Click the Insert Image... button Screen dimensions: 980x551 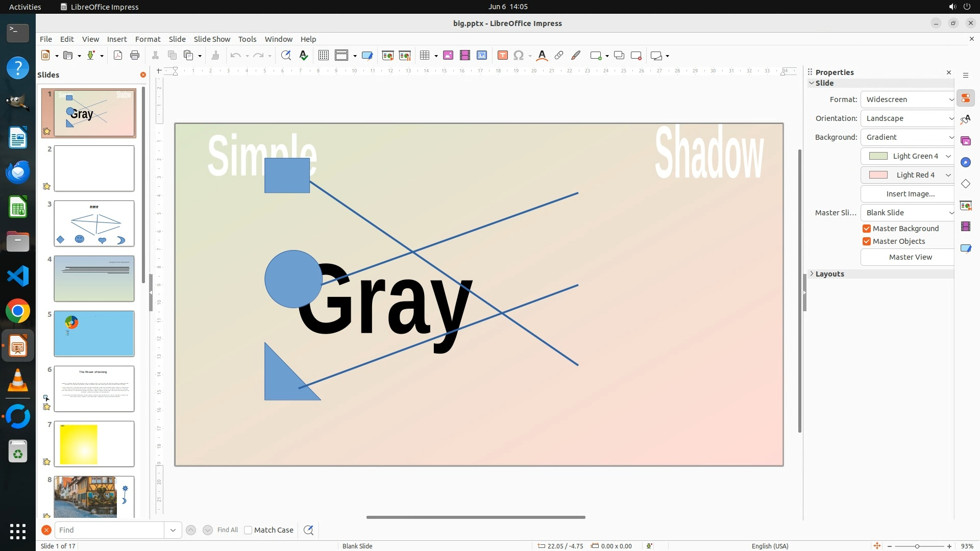(x=910, y=194)
